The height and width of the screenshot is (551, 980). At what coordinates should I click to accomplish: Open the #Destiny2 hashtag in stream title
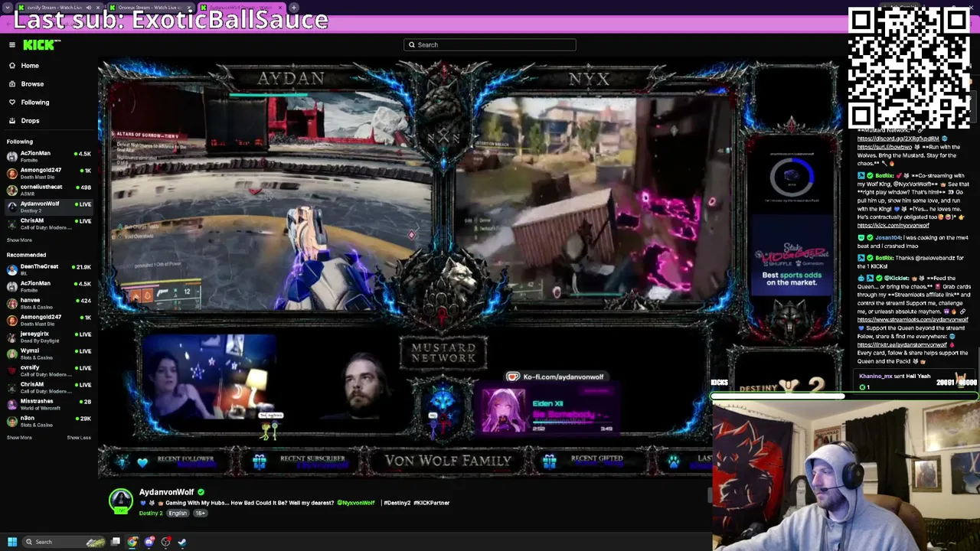[397, 503]
